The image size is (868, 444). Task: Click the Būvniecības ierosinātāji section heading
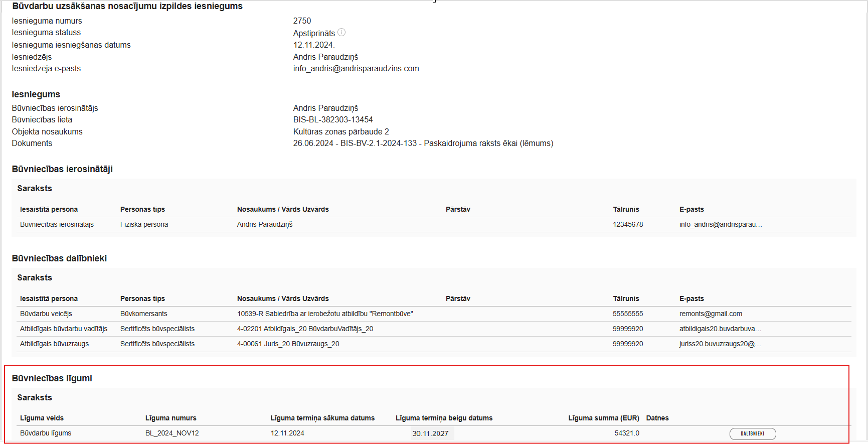(x=62, y=169)
